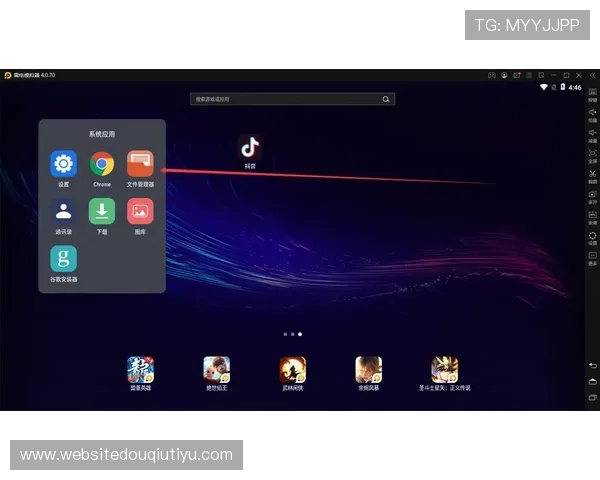
Task: Open the 下载 downloads app
Action: click(x=102, y=211)
